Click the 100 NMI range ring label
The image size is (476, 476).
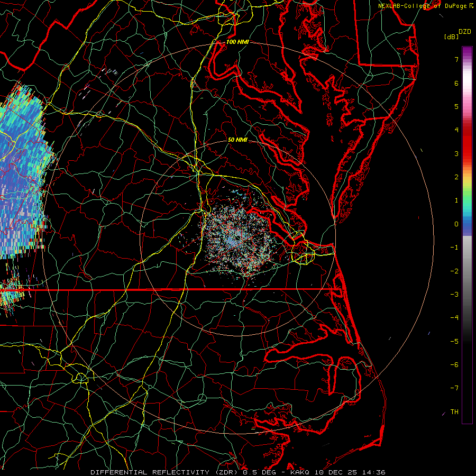point(237,42)
